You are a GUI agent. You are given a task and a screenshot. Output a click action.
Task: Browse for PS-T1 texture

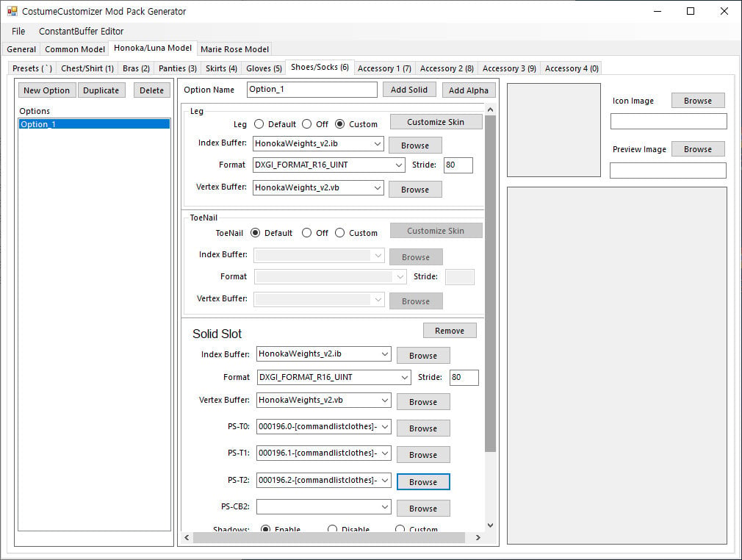(423, 455)
